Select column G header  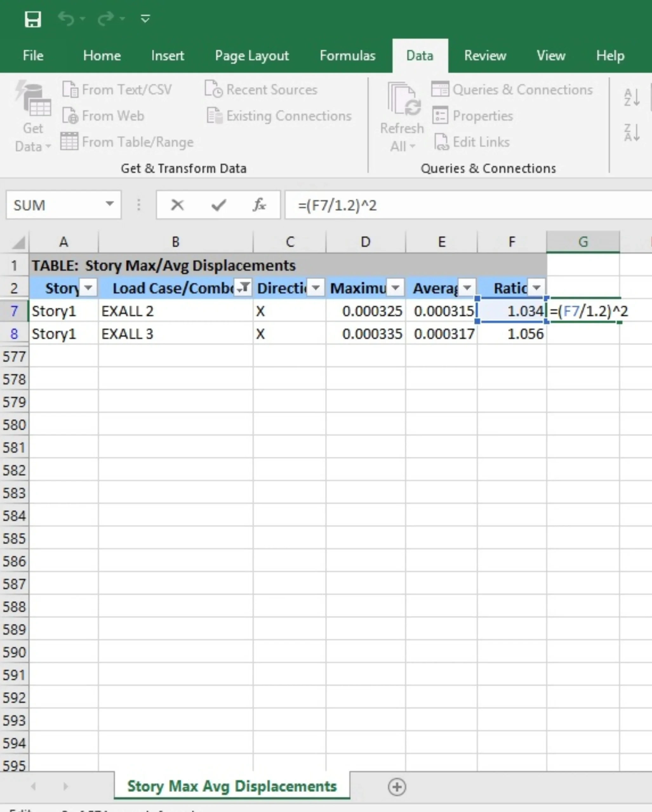[583, 242]
